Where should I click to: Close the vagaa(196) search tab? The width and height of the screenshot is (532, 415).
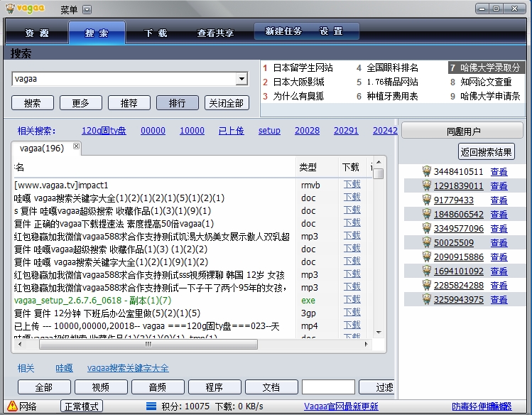pos(76,146)
